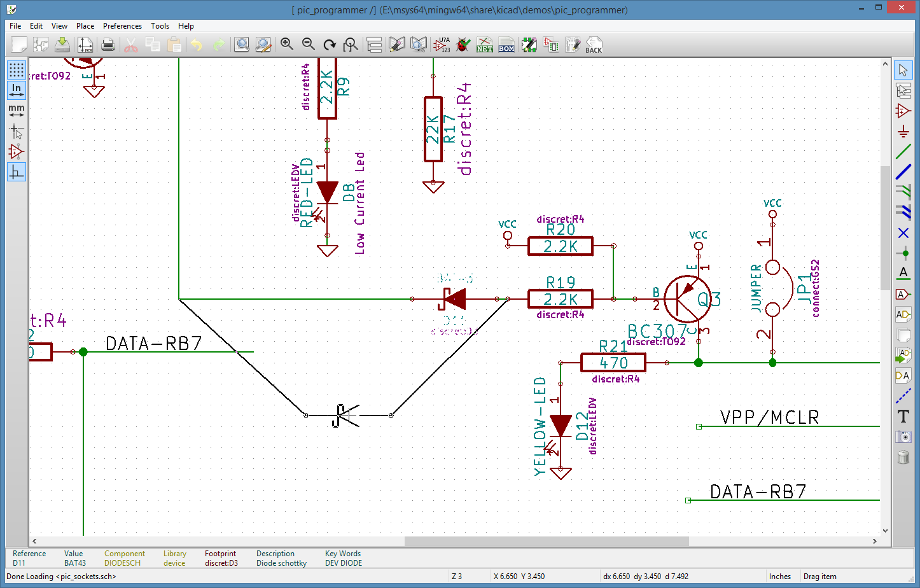Click the vertical scrollbar down arrow
The width and height of the screenshot is (920, 588).
point(885,530)
